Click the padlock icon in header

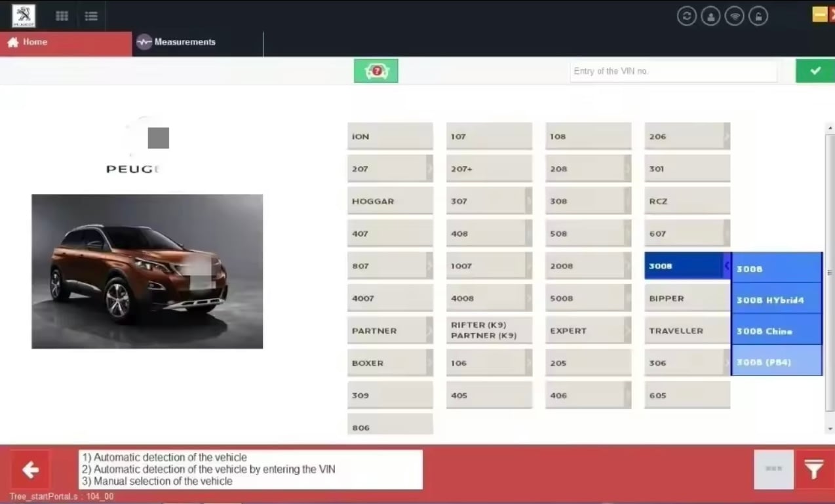pos(758,16)
